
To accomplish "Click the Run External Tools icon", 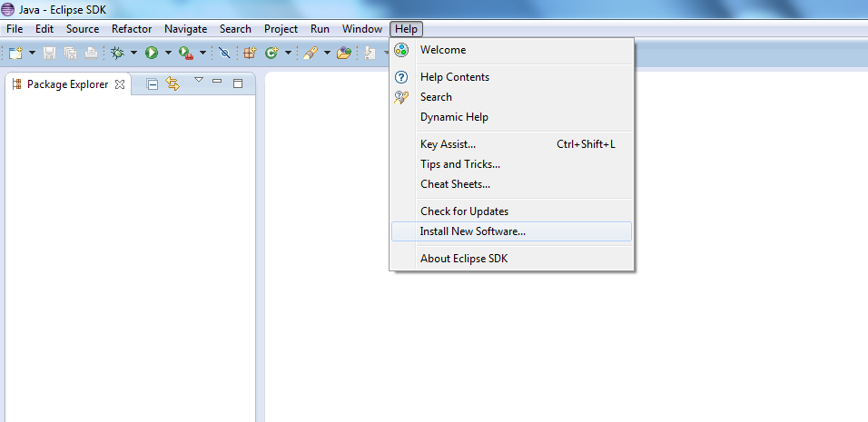I will (x=186, y=54).
